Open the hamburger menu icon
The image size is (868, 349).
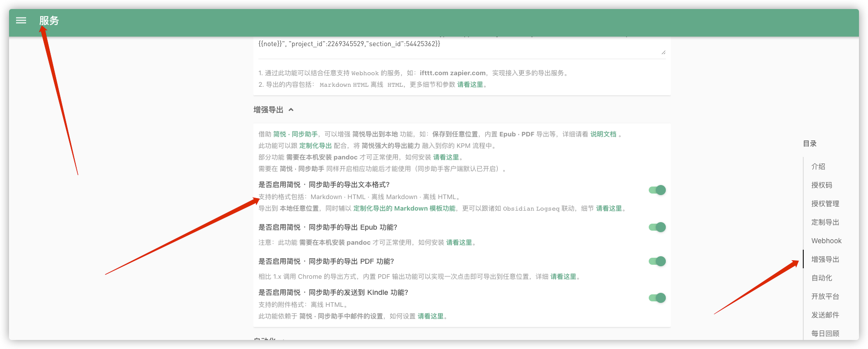[x=21, y=21]
